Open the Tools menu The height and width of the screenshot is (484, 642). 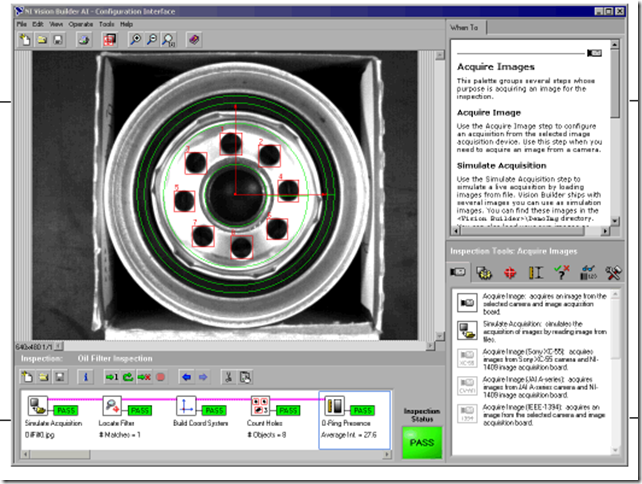(x=106, y=24)
